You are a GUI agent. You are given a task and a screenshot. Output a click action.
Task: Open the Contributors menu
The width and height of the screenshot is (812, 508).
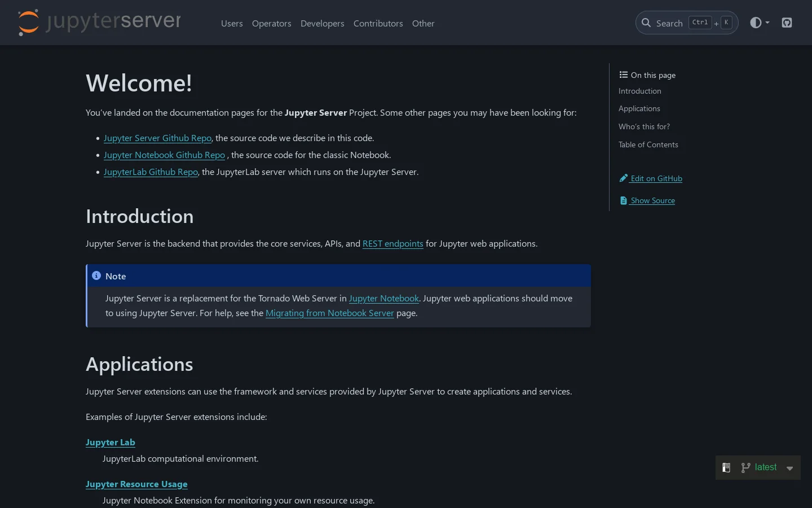378,23
